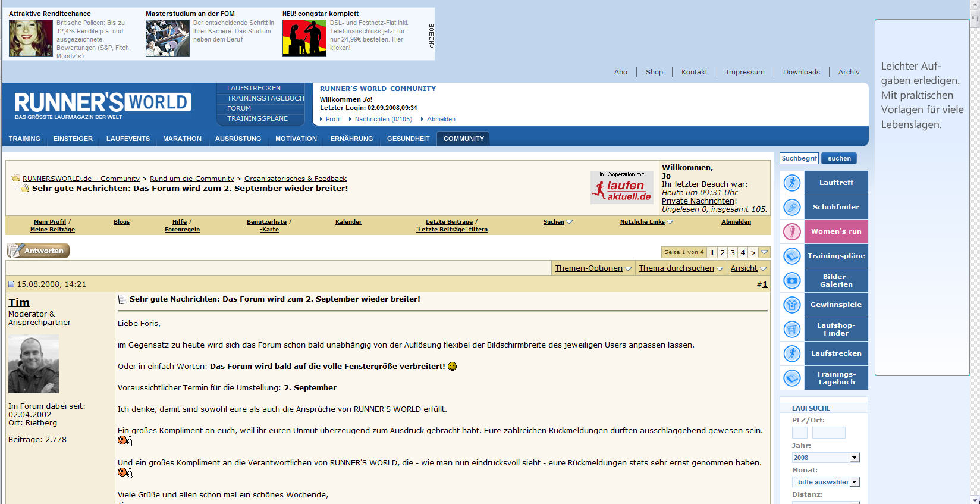Click the Suchbegriff search input field

[799, 158]
